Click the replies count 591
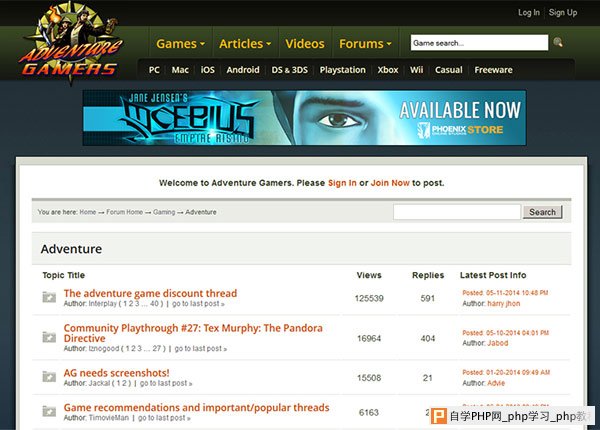Screen dimensions: 600x430 point(427,298)
